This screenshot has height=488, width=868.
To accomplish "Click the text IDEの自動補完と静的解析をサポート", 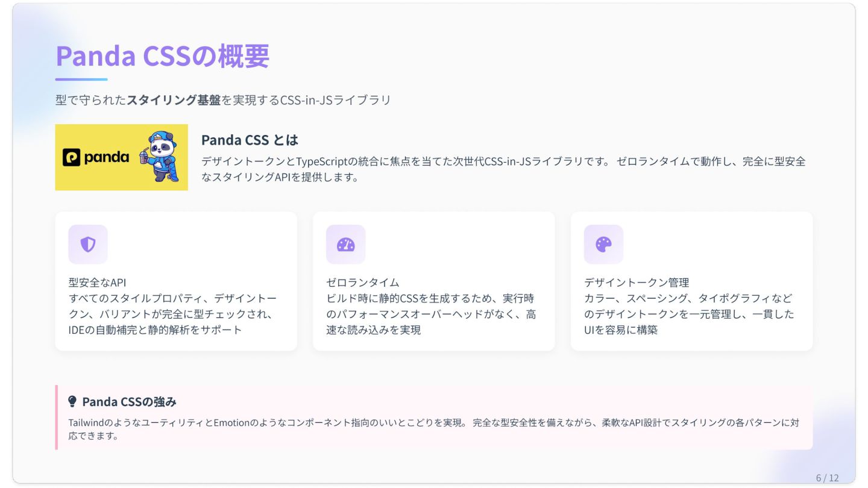I will [155, 330].
